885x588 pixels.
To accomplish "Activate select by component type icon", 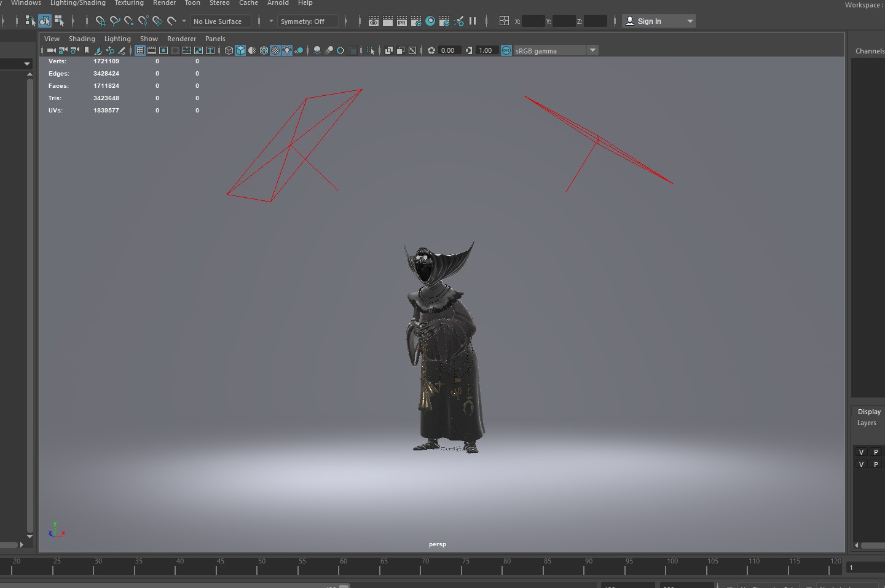I will click(59, 21).
